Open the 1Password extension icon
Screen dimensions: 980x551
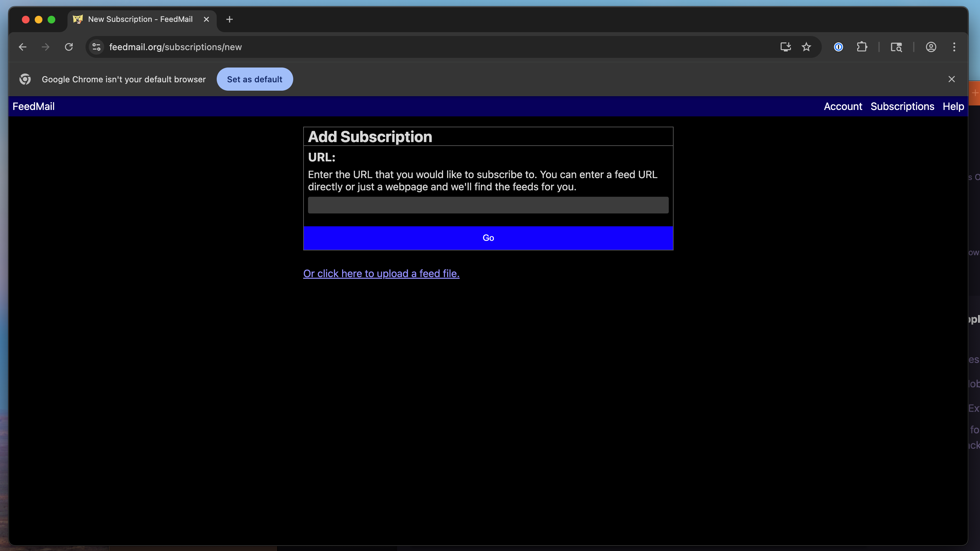839,47
